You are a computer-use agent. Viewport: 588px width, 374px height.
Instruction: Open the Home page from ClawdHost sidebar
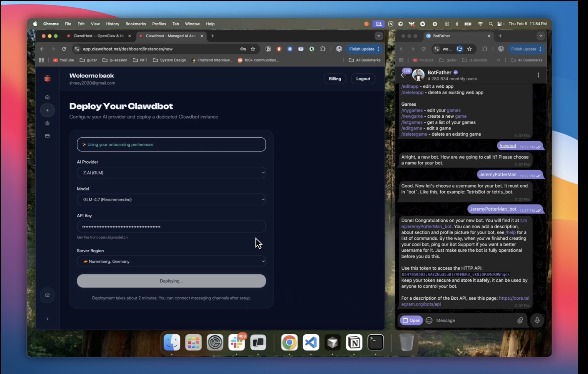(47, 97)
